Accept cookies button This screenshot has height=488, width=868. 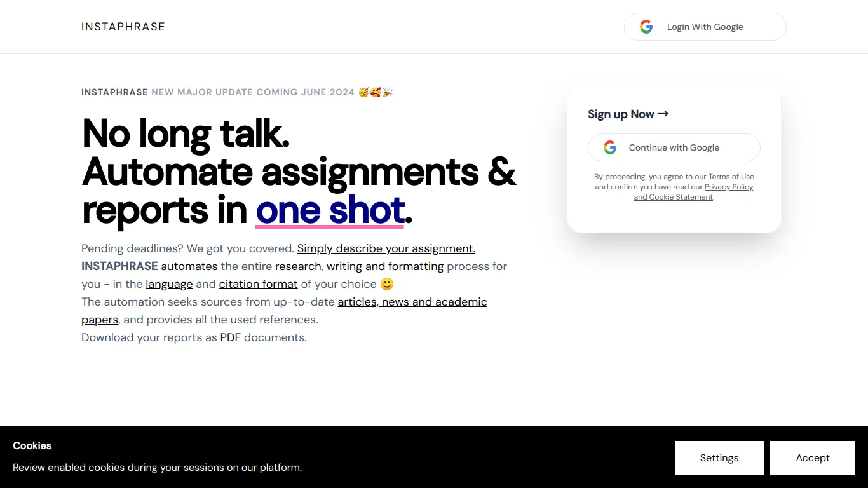[813, 458]
